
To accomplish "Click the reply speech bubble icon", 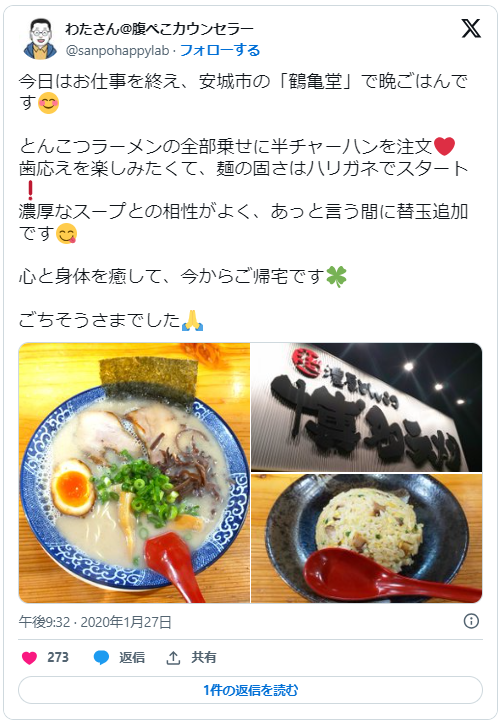I will [101, 658].
